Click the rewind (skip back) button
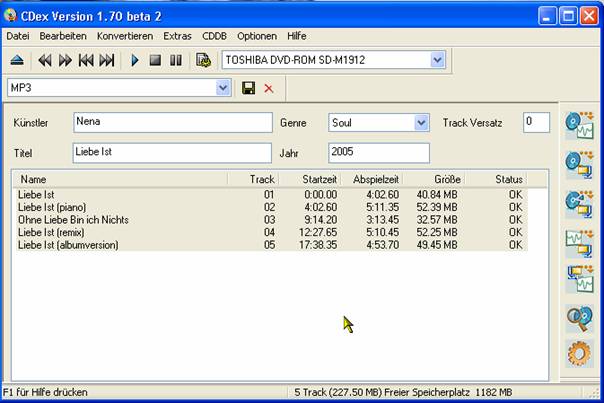The height and width of the screenshot is (403, 604). [x=45, y=60]
